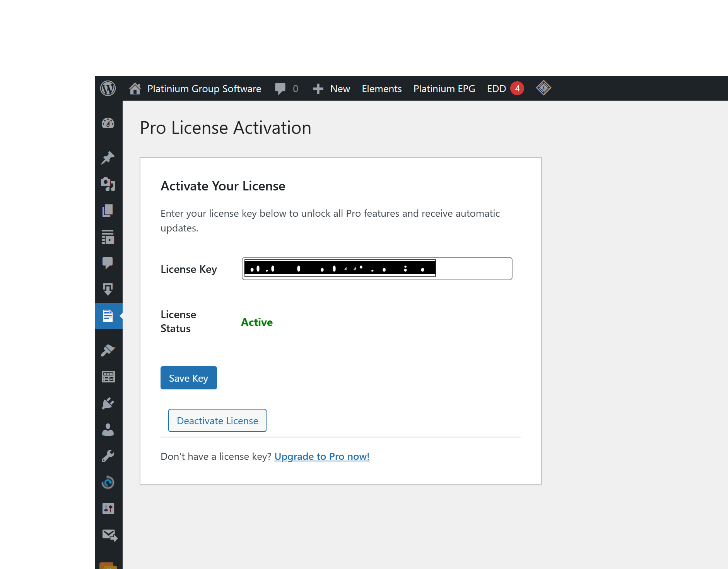Open the Comments speech bubble icon in sidebar

109,263
